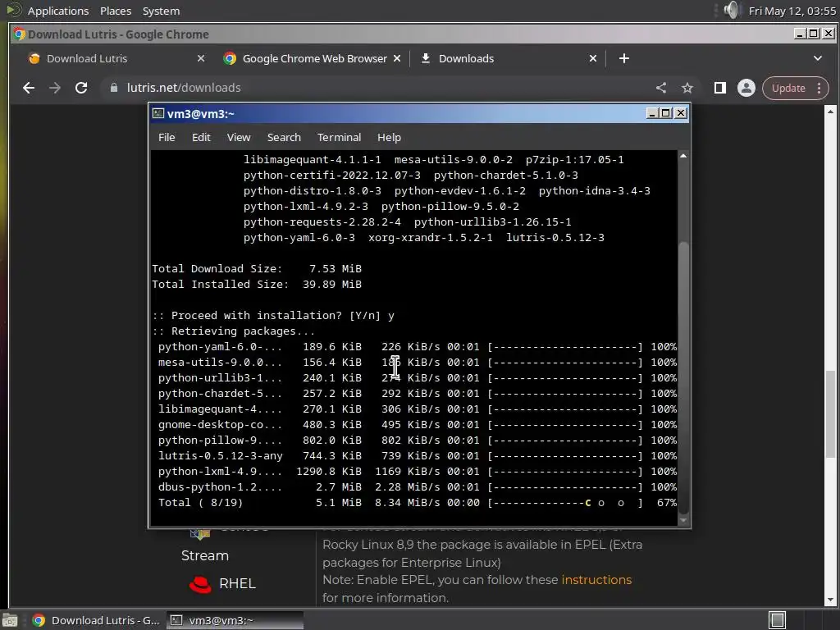Click the terminal scrollbar thumb
This screenshot has height=630, width=840.
coord(683,377)
